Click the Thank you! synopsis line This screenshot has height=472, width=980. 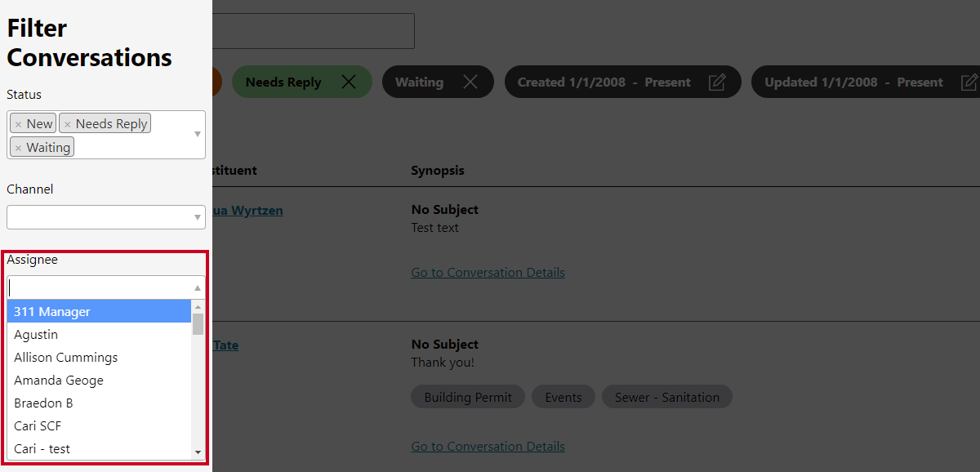pos(442,362)
